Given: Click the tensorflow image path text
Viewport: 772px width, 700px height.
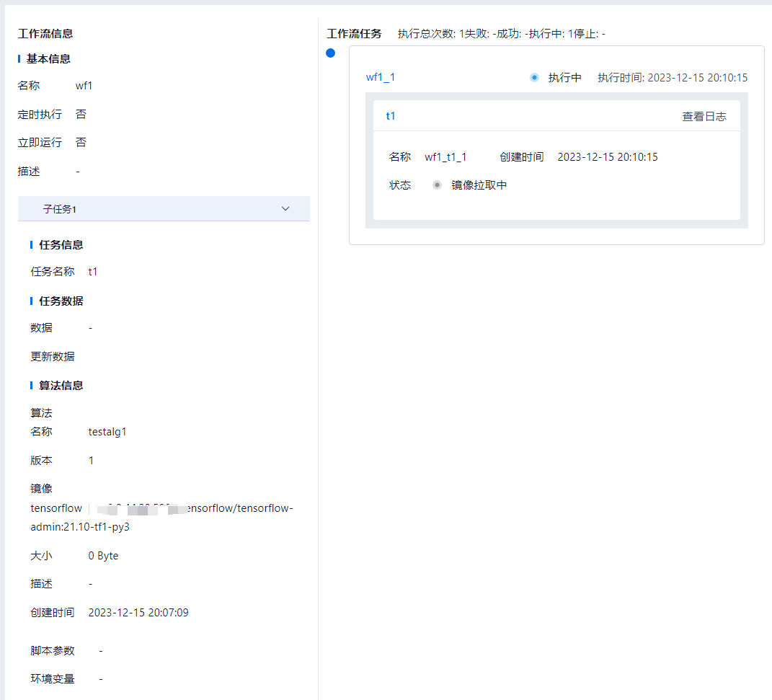Looking at the screenshot, I should (161, 518).
